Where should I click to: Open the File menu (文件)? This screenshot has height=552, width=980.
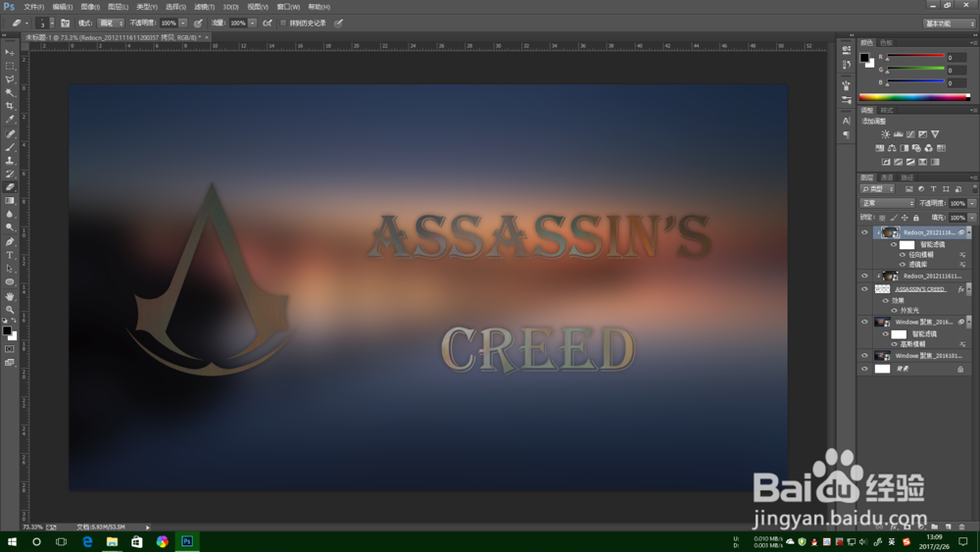(33, 7)
